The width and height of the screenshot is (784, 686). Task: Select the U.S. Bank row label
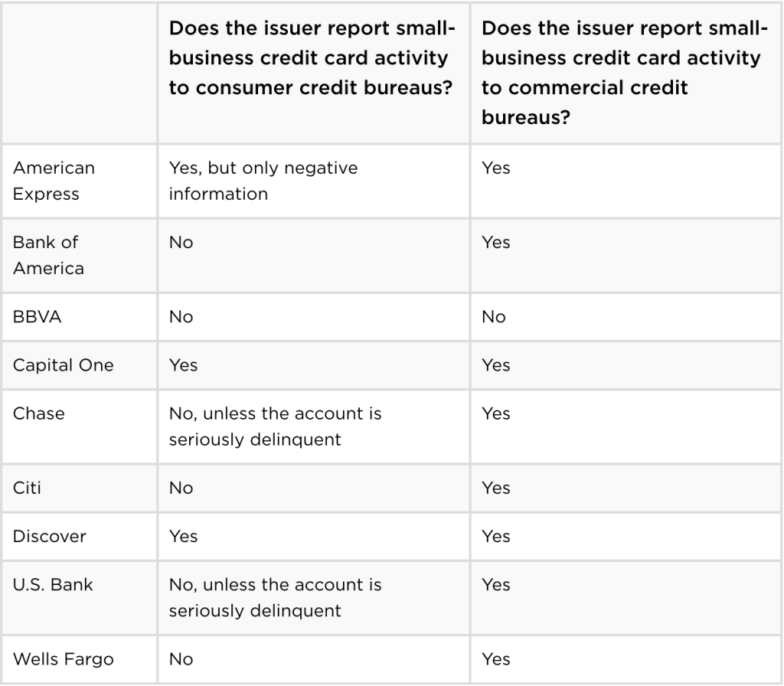53,585
